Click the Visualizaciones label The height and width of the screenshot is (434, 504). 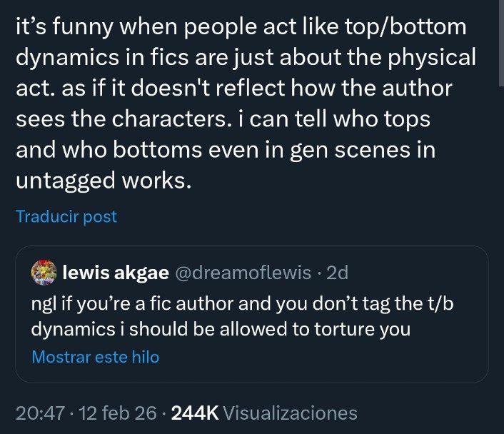coord(290,413)
